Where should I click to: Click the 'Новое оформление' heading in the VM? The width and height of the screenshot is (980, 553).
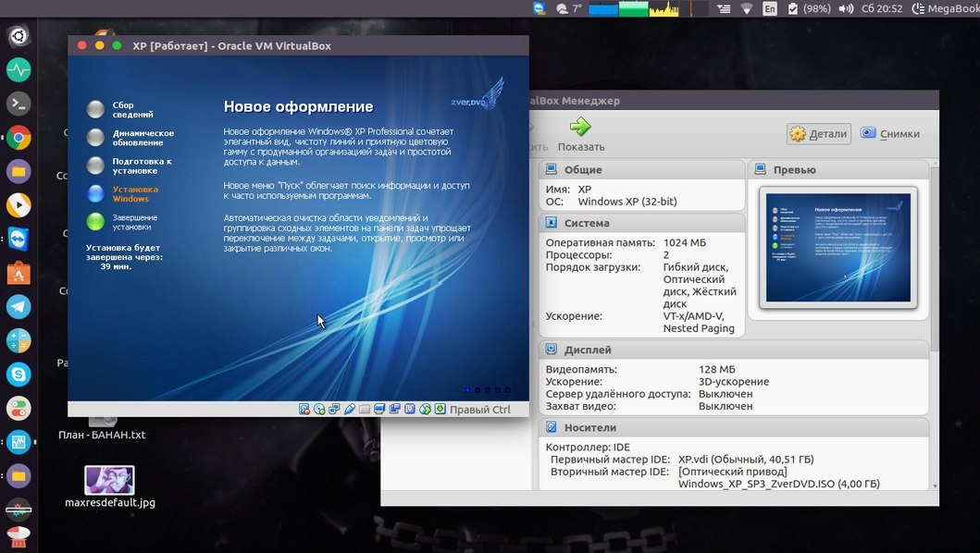(298, 107)
